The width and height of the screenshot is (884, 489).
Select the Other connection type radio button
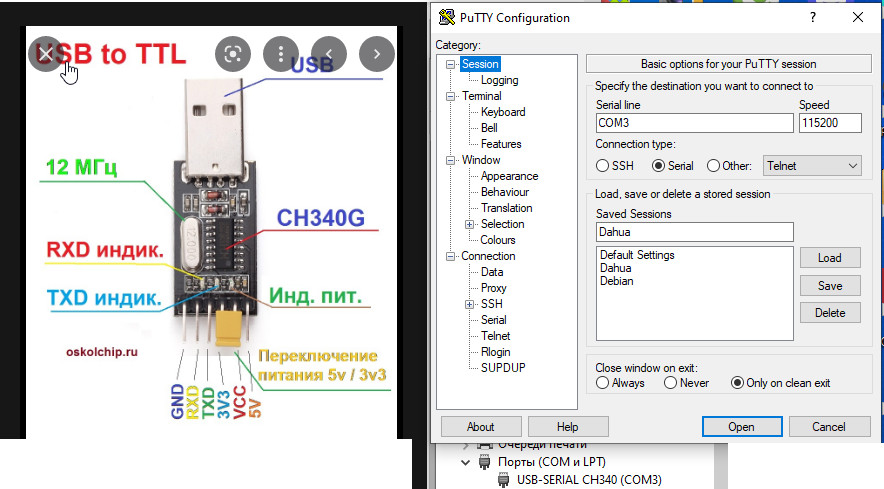[713, 166]
